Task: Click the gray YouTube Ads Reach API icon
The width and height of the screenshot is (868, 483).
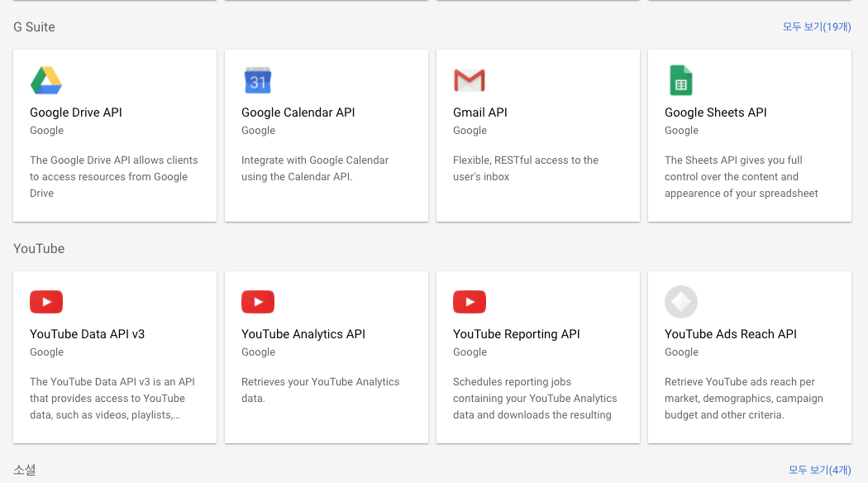Action: coord(681,302)
